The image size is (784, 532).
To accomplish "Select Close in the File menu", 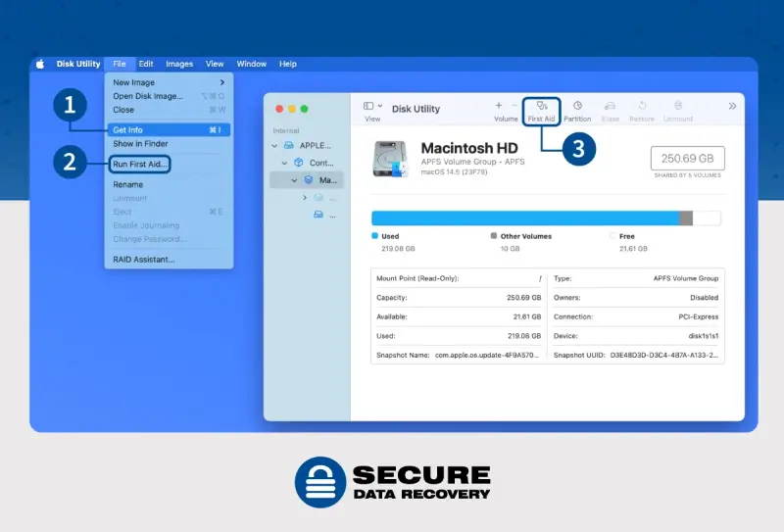I will tap(169, 110).
